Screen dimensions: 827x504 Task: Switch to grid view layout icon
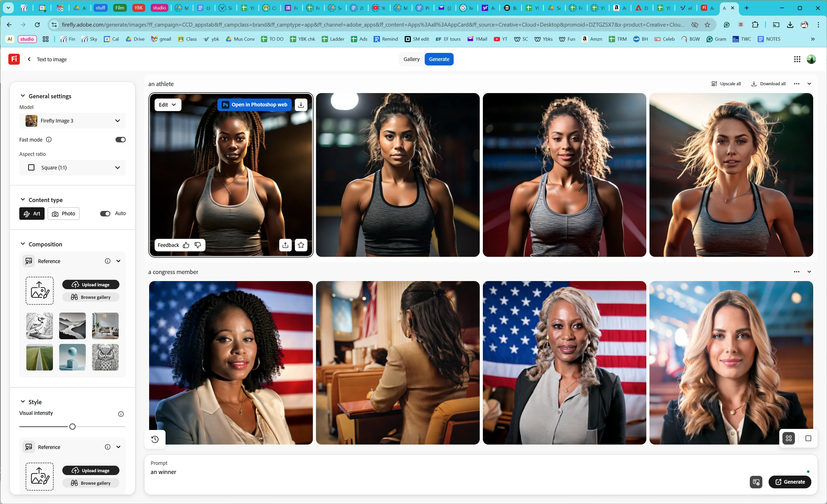[789, 438]
